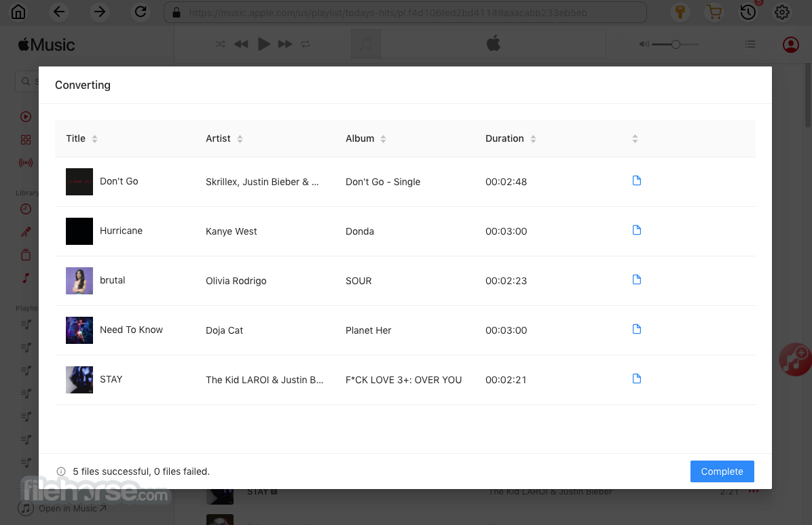This screenshot has height=525, width=812.
Task: Click the Home icon in top toolbar
Action: pos(18,12)
